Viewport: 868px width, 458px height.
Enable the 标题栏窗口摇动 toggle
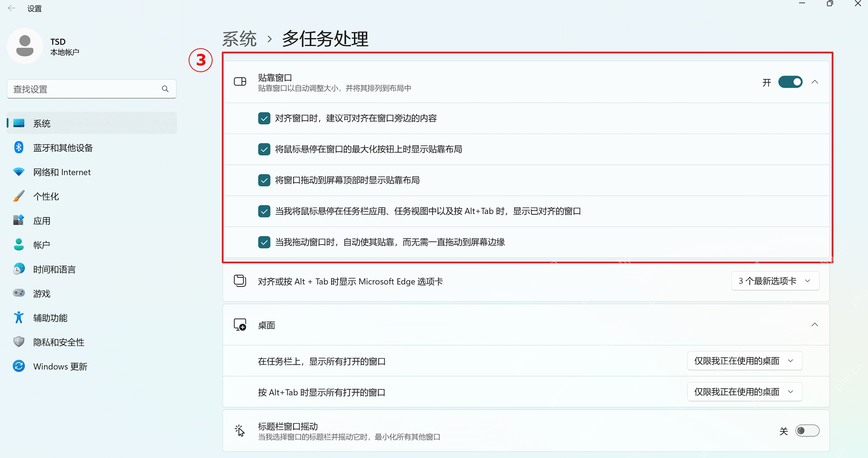point(807,431)
